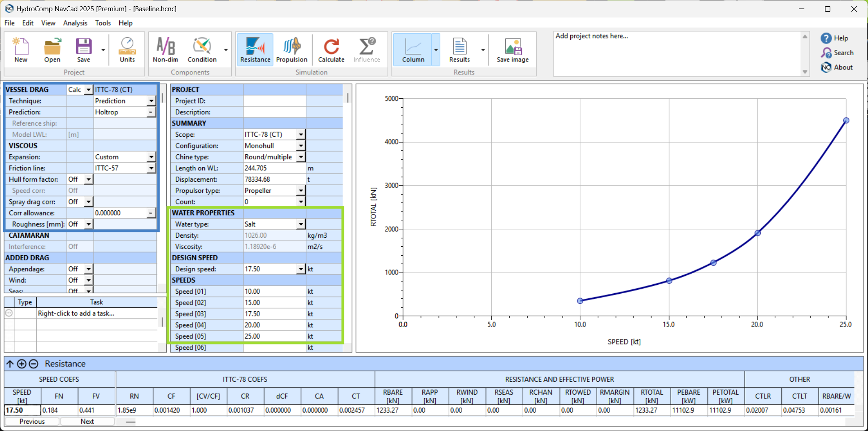This screenshot has width=868, height=431.
Task: Click the Corr allowance ellipsis button
Action: 151,213
